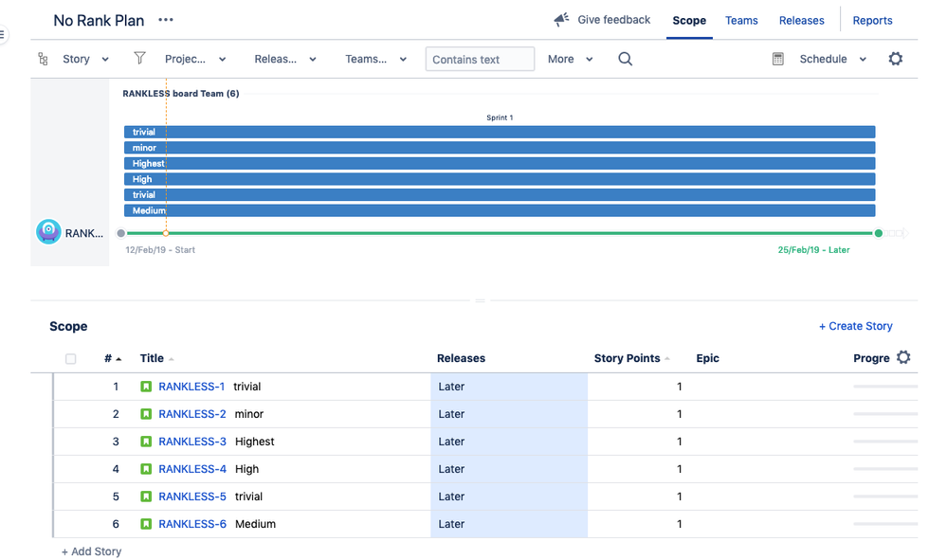Image resolution: width=947 pixels, height=560 pixels.
Task: Select the hierarchy filter icon beside Story
Action: point(43,59)
